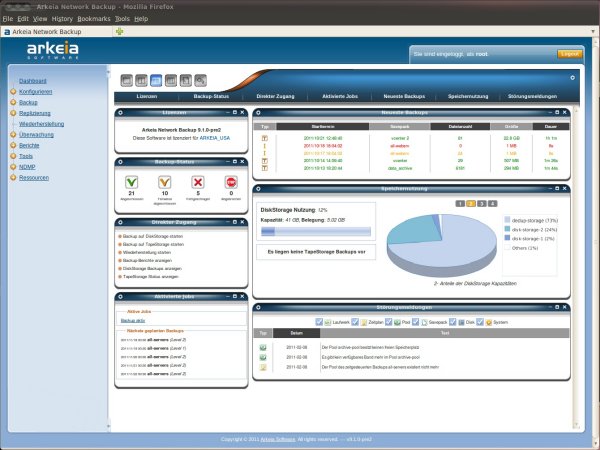Click the orange checkmark backups icon

tap(165, 182)
